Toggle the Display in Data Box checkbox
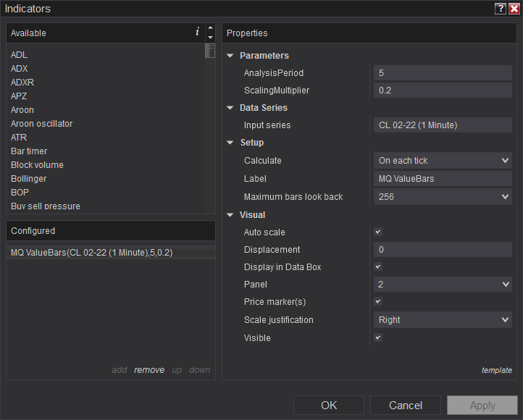Screen dimensions: 523x420 378,266
